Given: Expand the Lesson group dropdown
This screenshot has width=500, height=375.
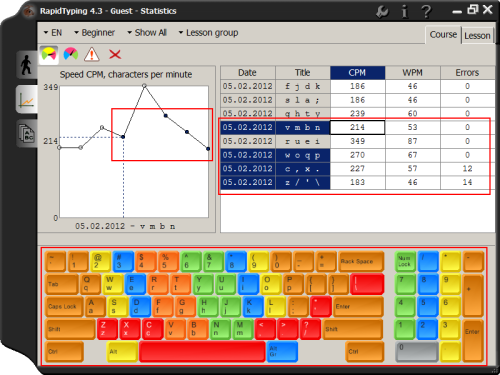Looking at the screenshot, I should point(208,33).
